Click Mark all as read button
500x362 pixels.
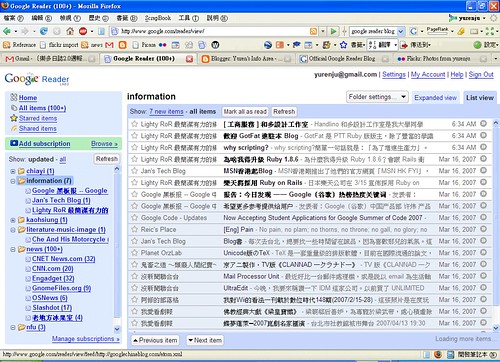click(245, 112)
